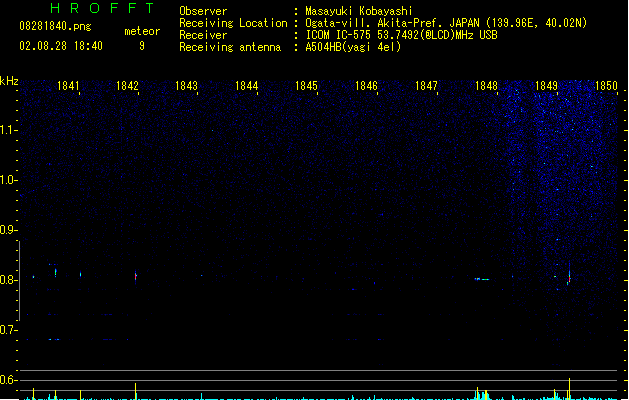Click the 'Receiving antenna' label
Image resolution: width=629 pixels, height=400 pixels.
tap(230, 47)
